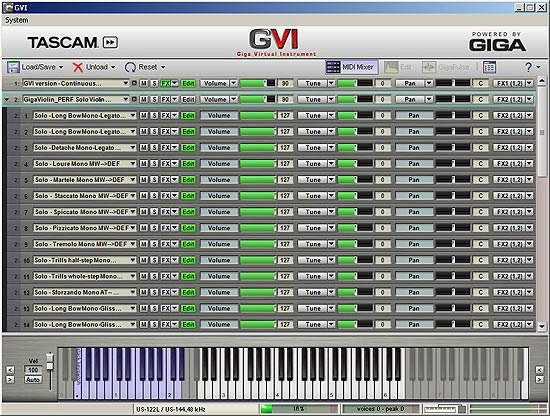Screen dimensions: 550x416
Task: Click the volume slider of Solo - Spiccato row
Action: (258, 212)
